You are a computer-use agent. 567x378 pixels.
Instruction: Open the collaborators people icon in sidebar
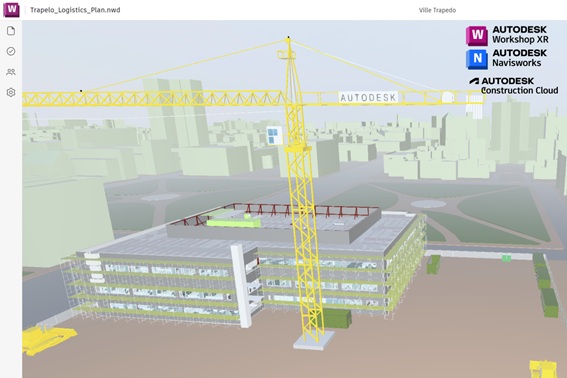coord(11,72)
